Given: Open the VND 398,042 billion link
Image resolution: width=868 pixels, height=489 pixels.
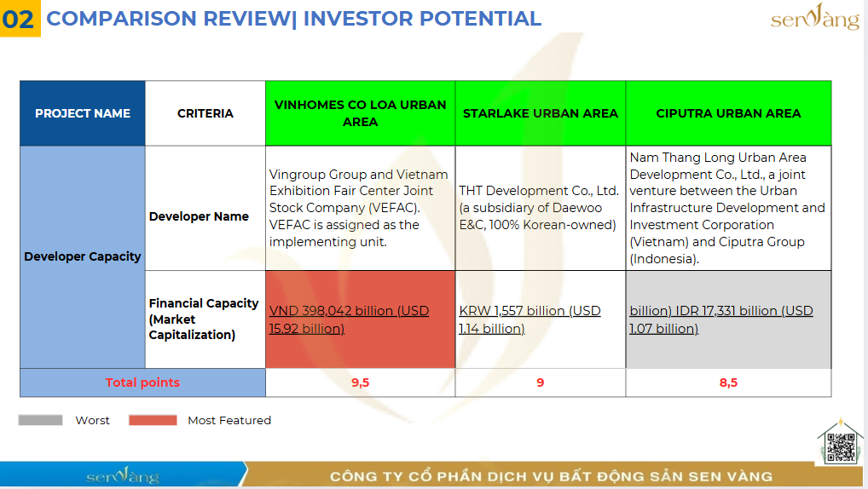Looking at the screenshot, I should (349, 319).
